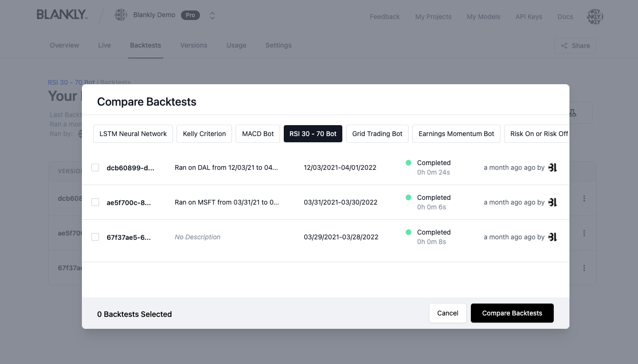The height and width of the screenshot is (364, 638).
Task: Click the Blankly Demo project avatar
Action: click(121, 14)
